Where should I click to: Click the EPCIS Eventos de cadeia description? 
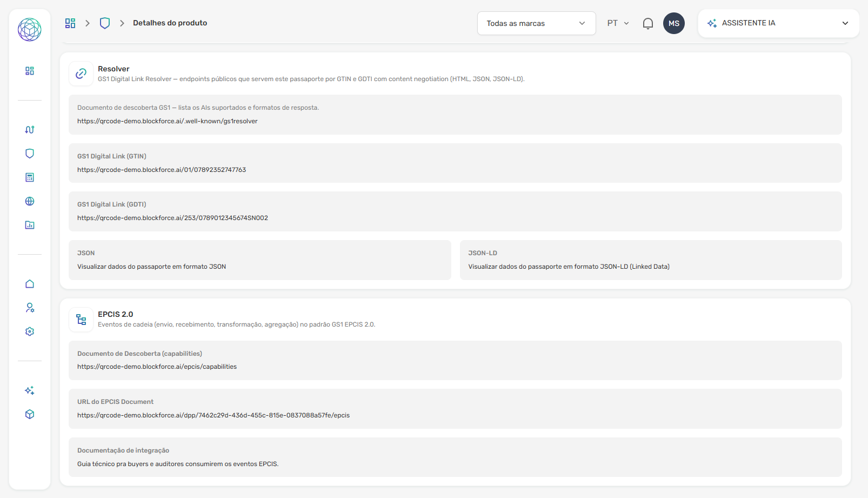[236, 324]
